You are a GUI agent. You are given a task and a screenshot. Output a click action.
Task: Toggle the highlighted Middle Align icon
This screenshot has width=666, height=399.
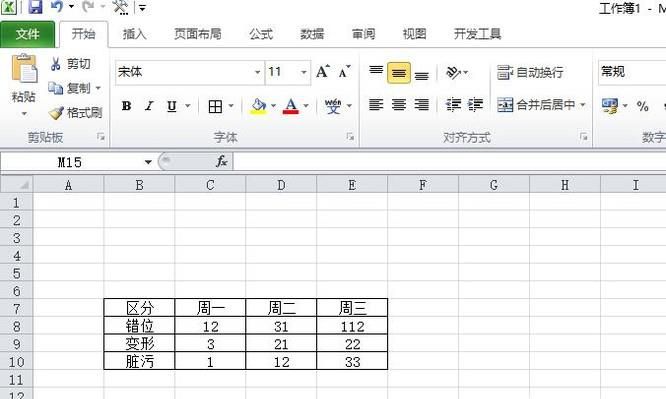tap(399, 73)
